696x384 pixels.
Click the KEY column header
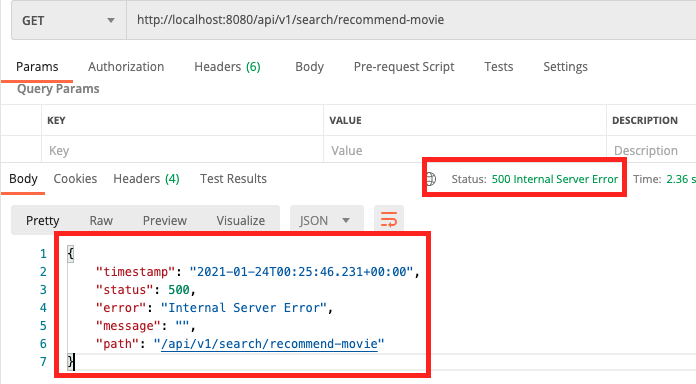56,120
